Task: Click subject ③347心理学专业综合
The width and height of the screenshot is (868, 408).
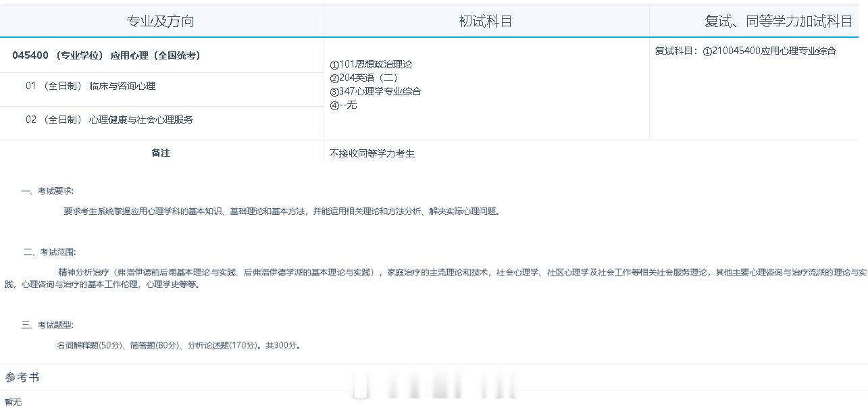Action: click(x=376, y=91)
